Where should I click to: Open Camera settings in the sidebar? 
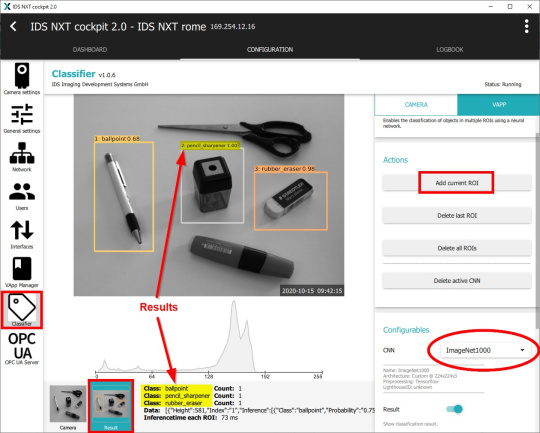pyautogui.click(x=22, y=79)
